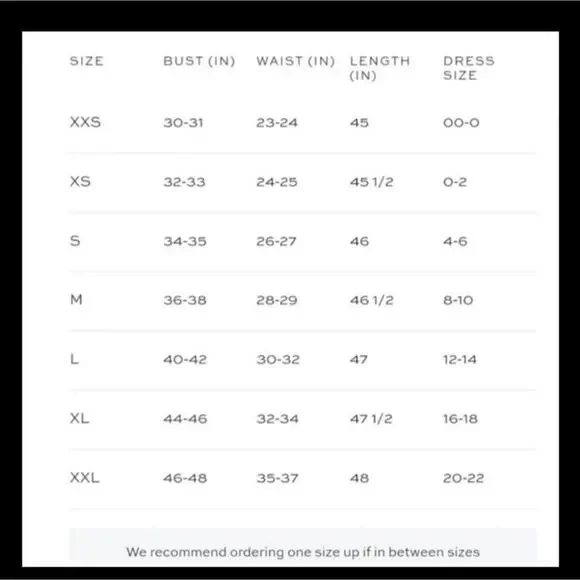Click the BUST (IN) column header
This screenshot has height=580, width=580.
[x=199, y=61]
